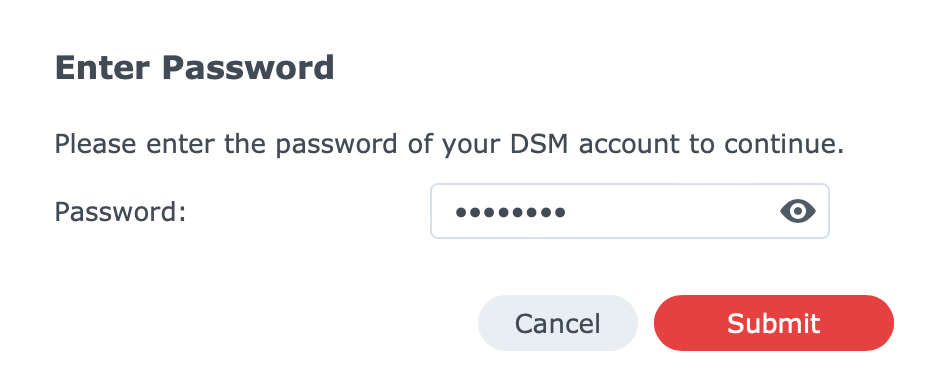Click the "Password:" field label

coord(120,212)
